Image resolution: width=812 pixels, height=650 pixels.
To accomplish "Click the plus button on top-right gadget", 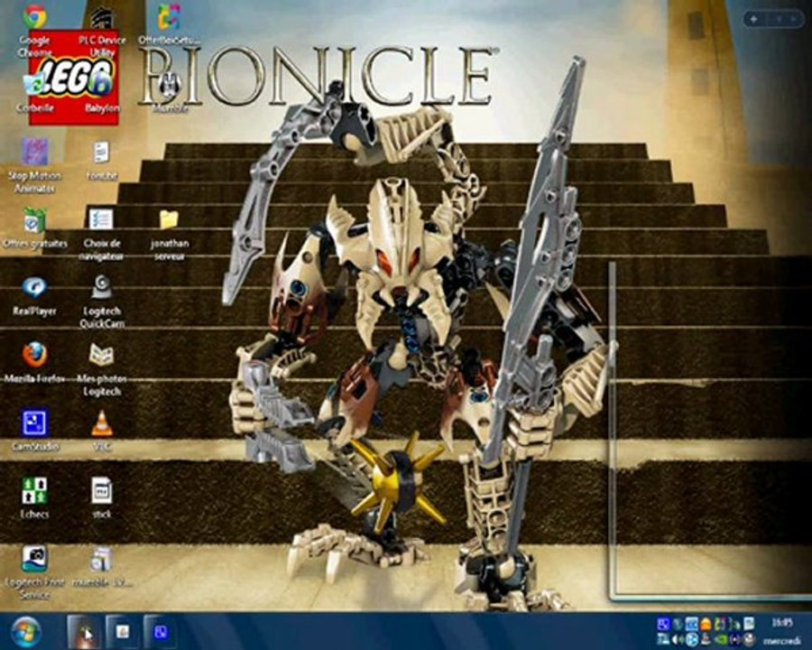I will (753, 19).
